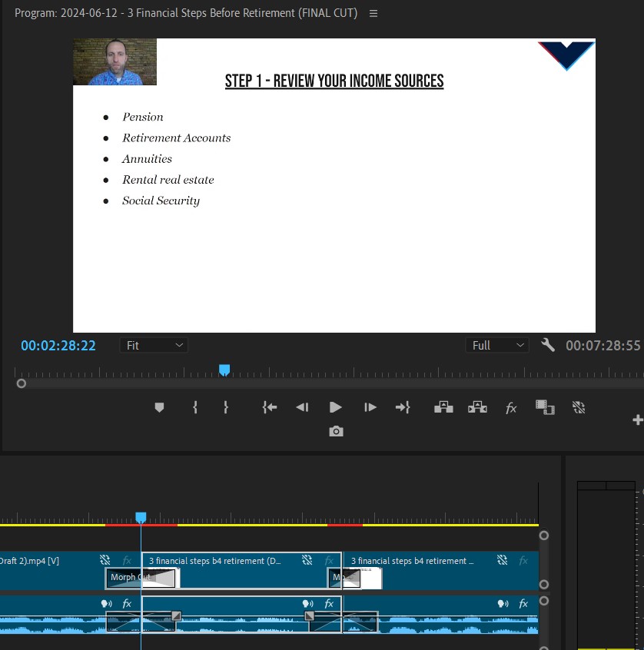The width and height of the screenshot is (644, 650).
Task: Click the current timecode 00:02:28:22
Action: point(58,346)
